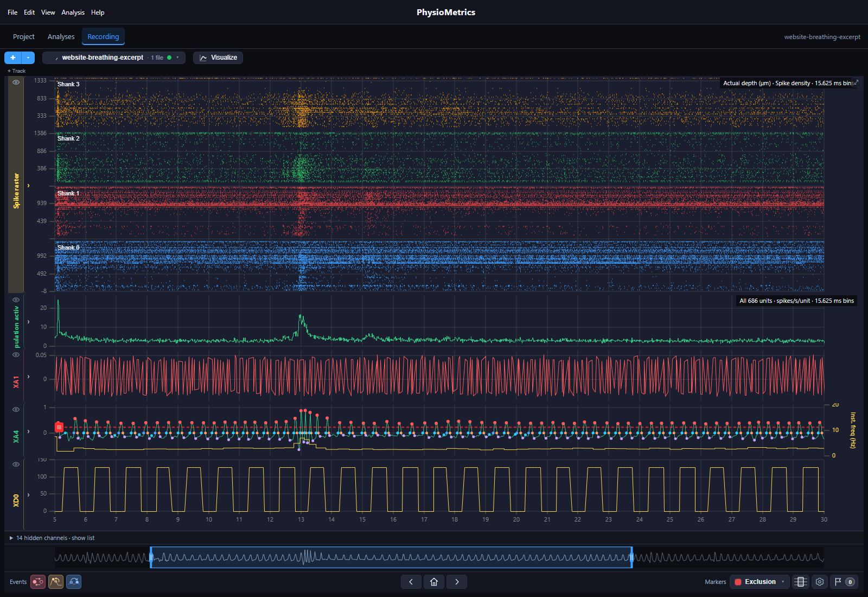The image size is (868, 597).
Task: Click the marker span tool icon
Action: 801,582
